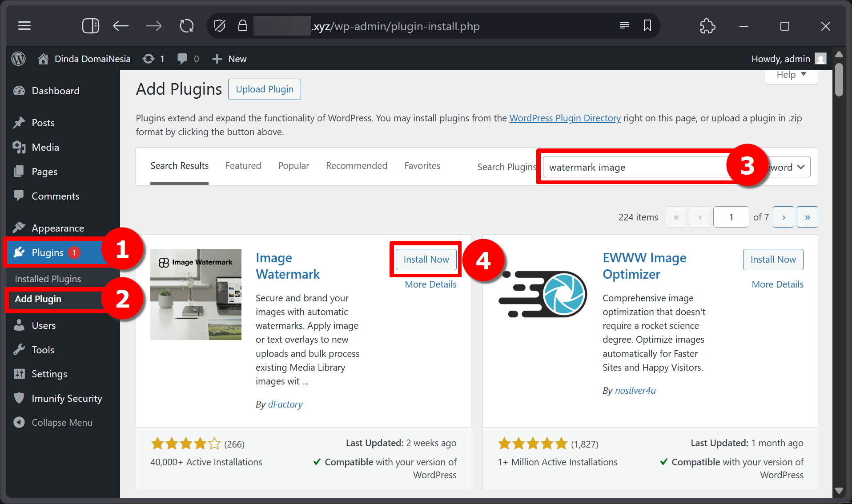Open the New content menu
The height and width of the screenshot is (504, 852).
click(x=229, y=59)
